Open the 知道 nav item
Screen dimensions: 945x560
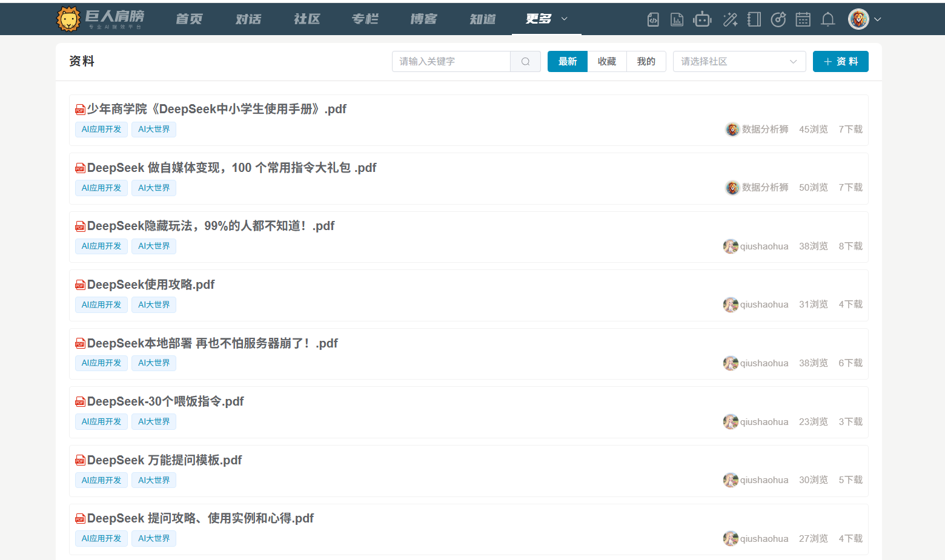pos(483,19)
